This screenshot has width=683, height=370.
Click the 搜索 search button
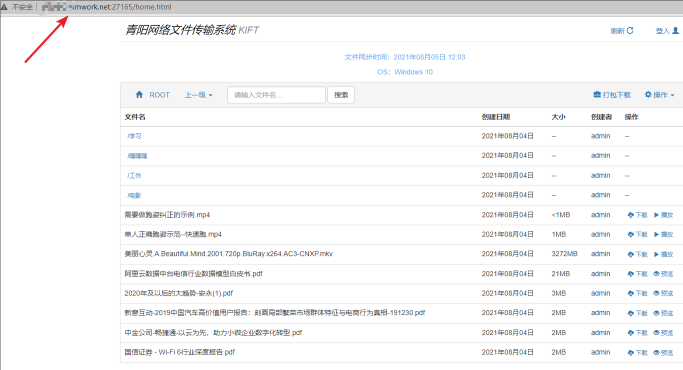tap(341, 95)
